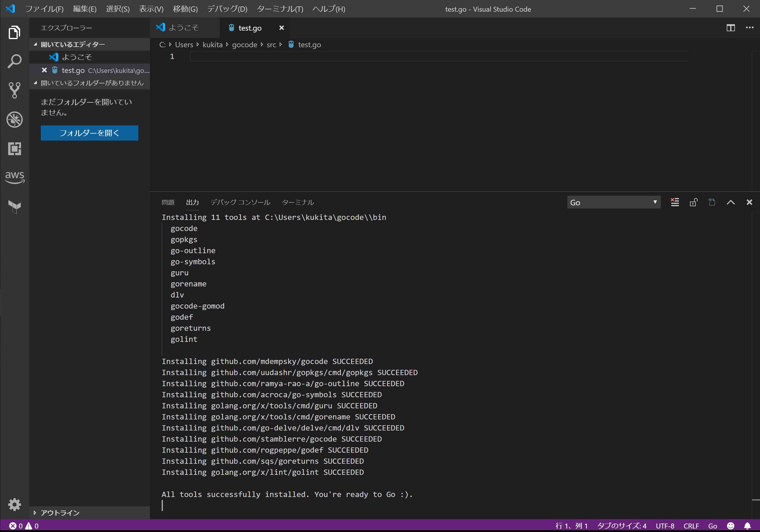Click the VS Code logo in title bar
Screen dimensions: 760x532
[x=10, y=8]
